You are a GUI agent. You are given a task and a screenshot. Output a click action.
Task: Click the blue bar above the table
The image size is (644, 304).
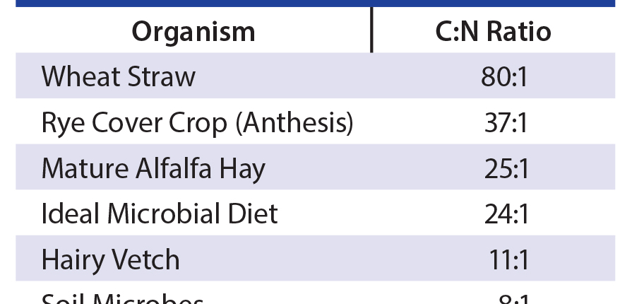tap(315, 4)
